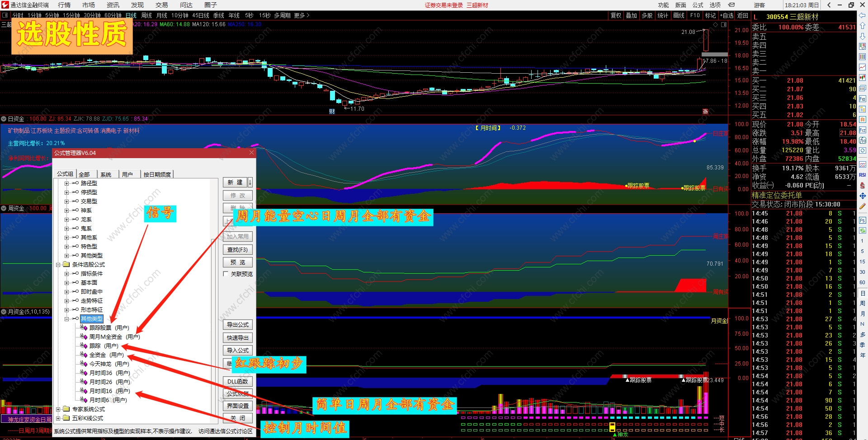The image size is (868, 440).
Task: Click the down arrow icon in right sidebar
Action: (x=863, y=36)
